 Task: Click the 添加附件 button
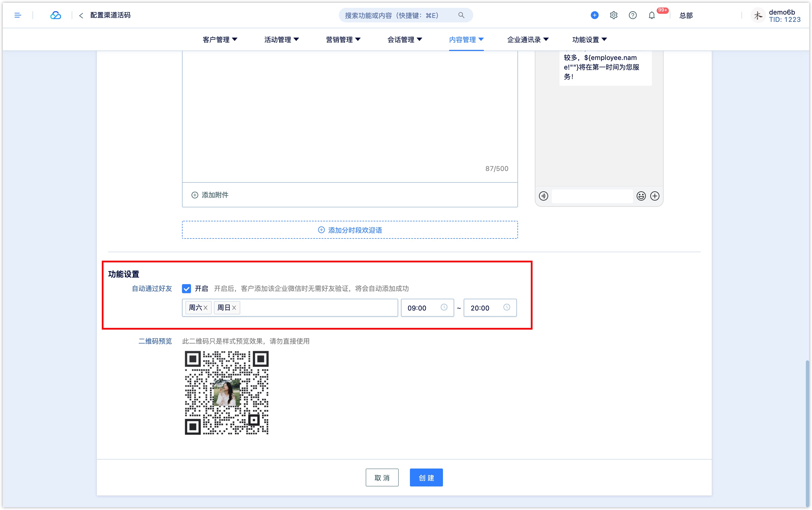(210, 195)
